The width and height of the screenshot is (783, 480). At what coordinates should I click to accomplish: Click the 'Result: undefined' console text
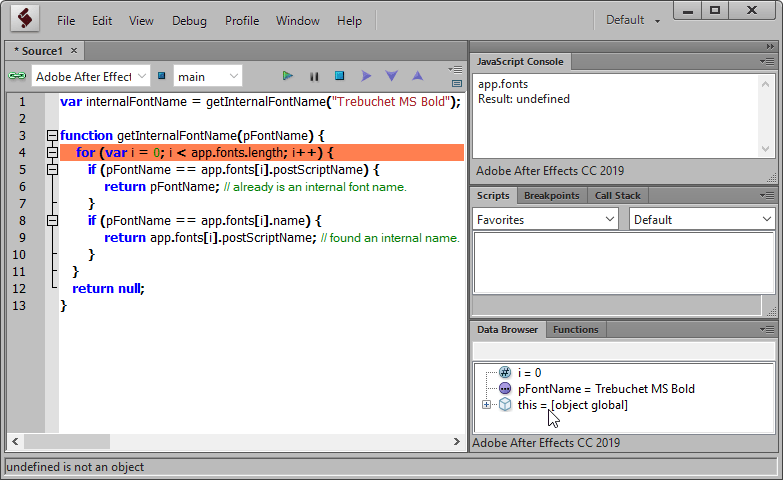pos(523,99)
